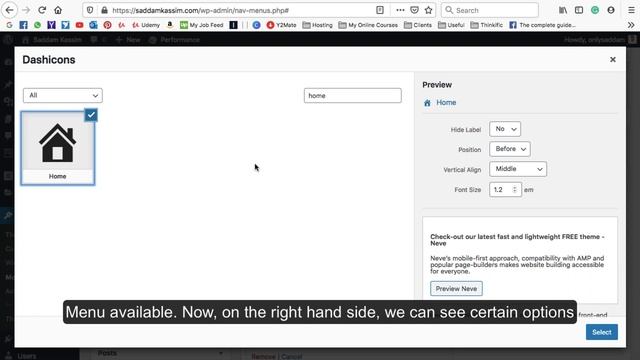Bookmark this page with star icon

[428, 10]
